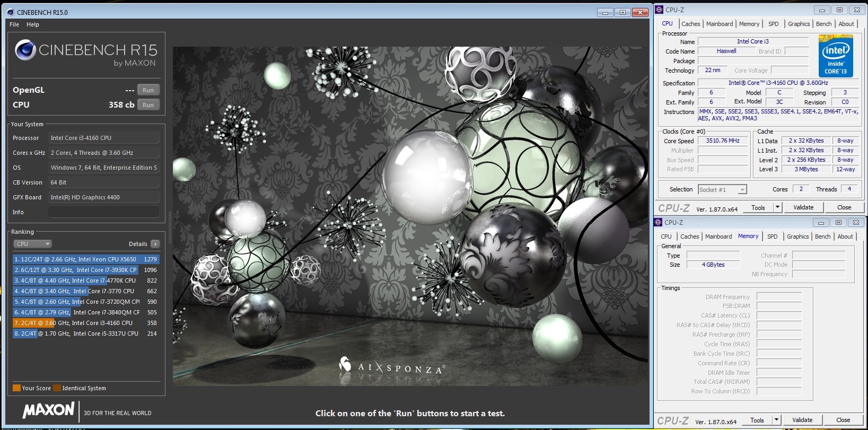Click the panel splitter grip handle

pyautogui.click(x=170, y=226)
